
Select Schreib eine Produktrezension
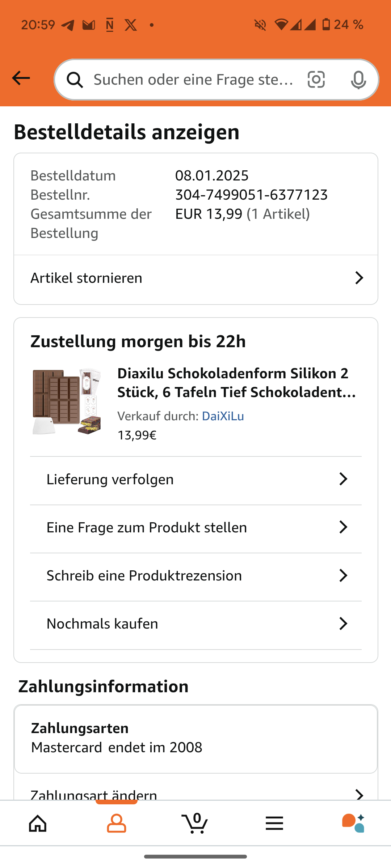click(144, 576)
